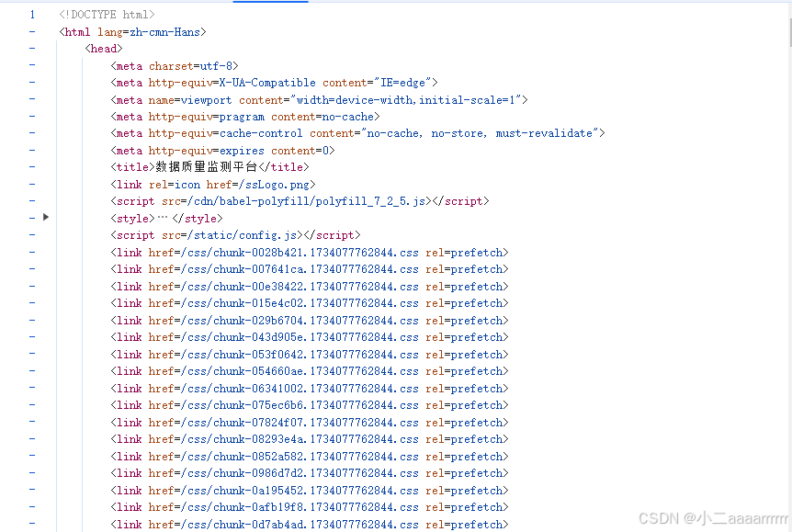Open chunk-075ec6b6 css link
This screenshot has height=532, width=792.
pos(300,404)
